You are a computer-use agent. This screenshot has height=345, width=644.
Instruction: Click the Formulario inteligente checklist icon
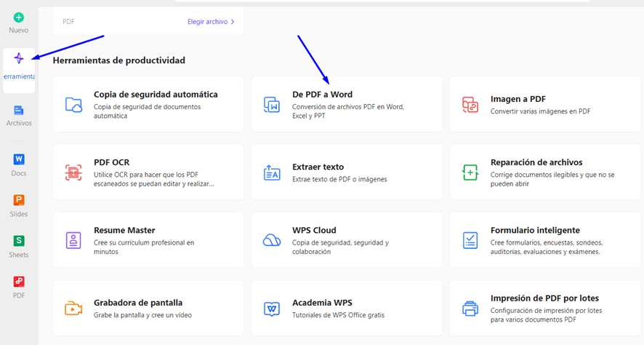[470, 240]
